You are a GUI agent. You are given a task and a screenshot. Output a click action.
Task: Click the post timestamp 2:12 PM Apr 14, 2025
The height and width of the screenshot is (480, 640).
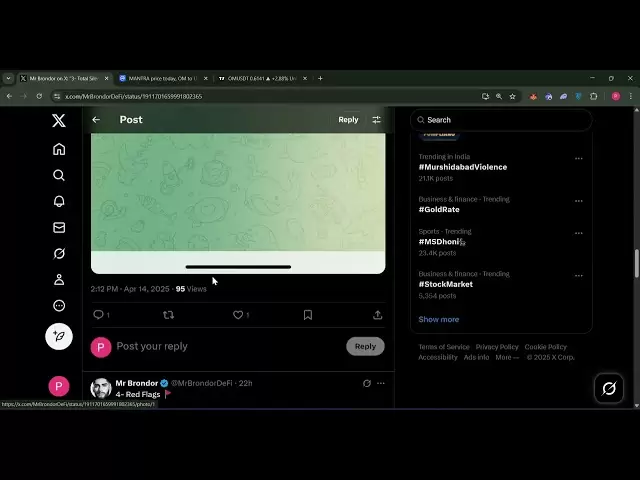click(x=130, y=289)
